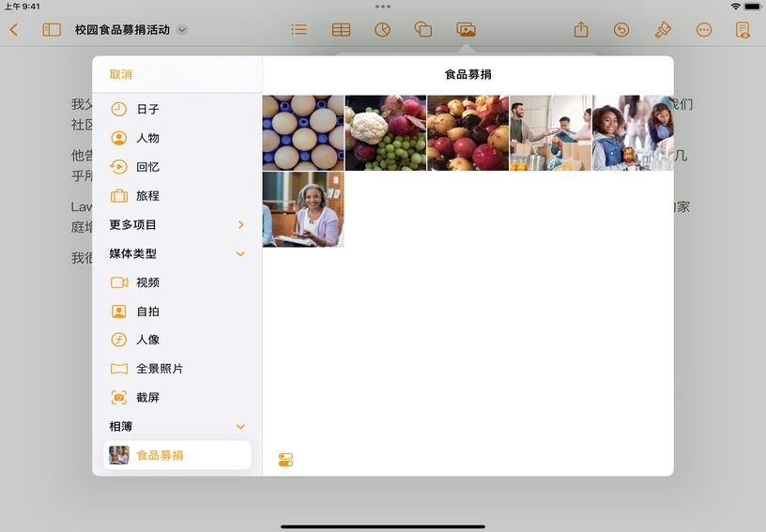
Task: Select 回忆 in photo sidebar
Action: (x=147, y=167)
